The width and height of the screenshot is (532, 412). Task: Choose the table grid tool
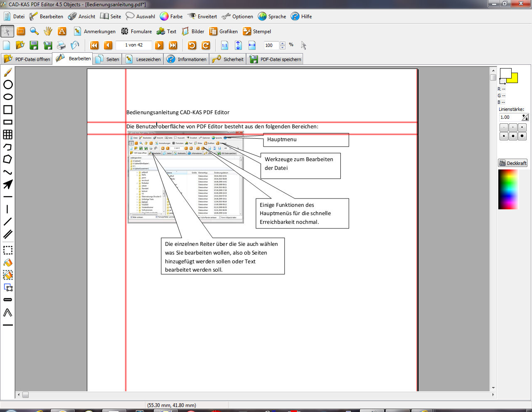coord(7,135)
